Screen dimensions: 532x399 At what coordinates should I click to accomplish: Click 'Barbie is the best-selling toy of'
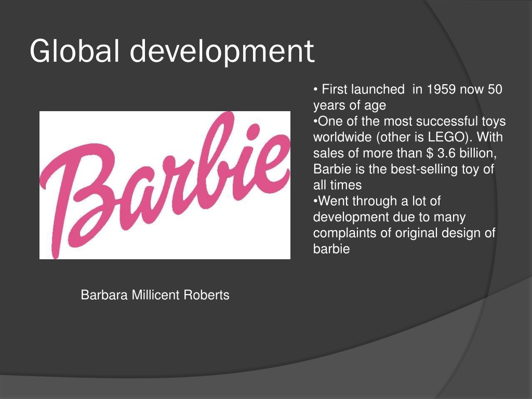pyautogui.click(x=403, y=169)
